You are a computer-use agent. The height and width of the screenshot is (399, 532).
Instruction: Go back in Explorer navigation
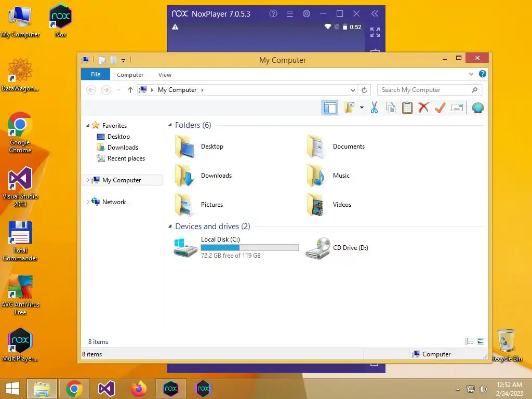(x=91, y=90)
